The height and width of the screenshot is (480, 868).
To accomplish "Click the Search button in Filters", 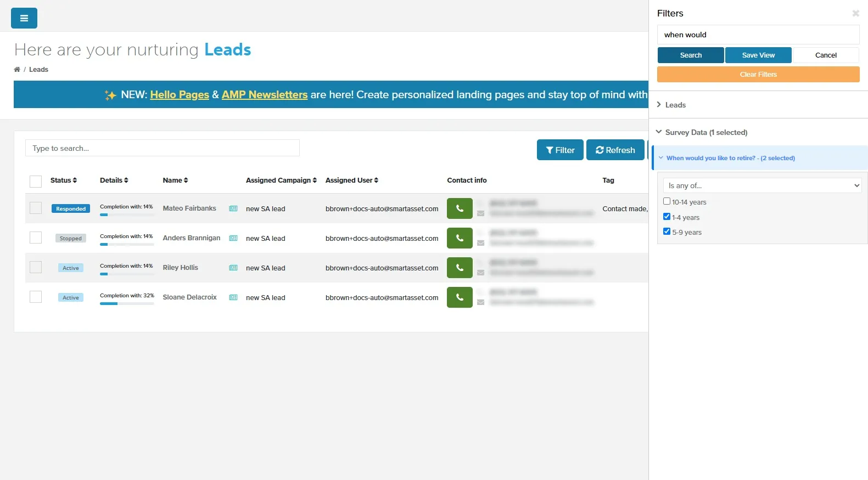I will pos(691,55).
